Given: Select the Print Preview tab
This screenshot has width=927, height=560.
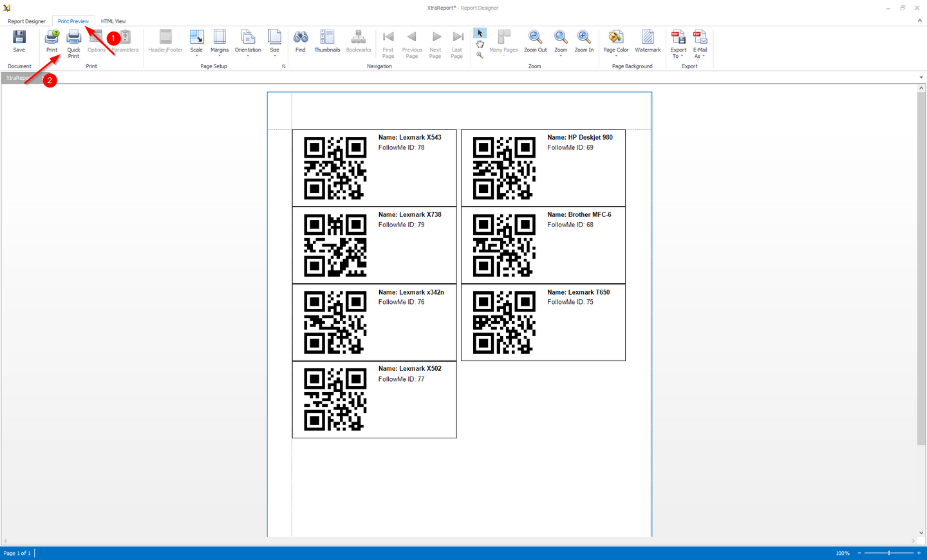Looking at the screenshot, I should [73, 21].
